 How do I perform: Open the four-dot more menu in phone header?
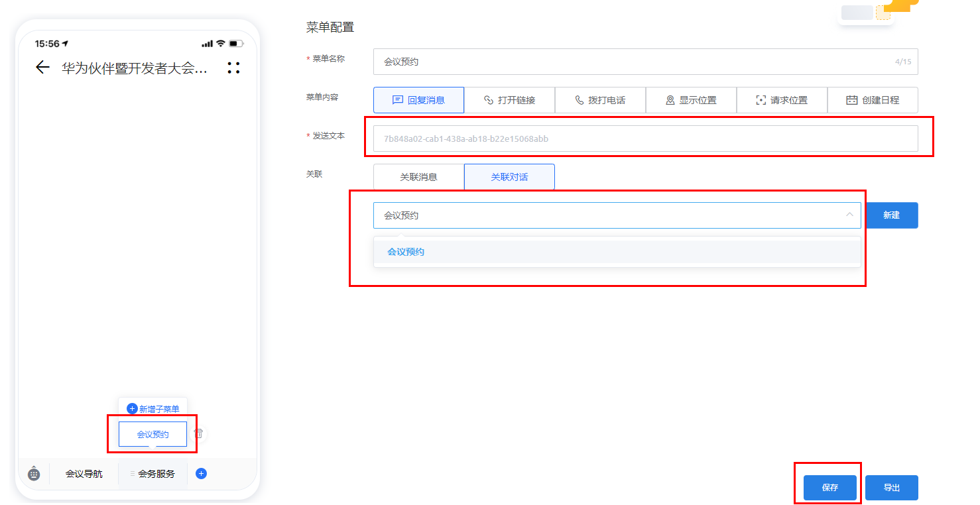click(x=233, y=68)
